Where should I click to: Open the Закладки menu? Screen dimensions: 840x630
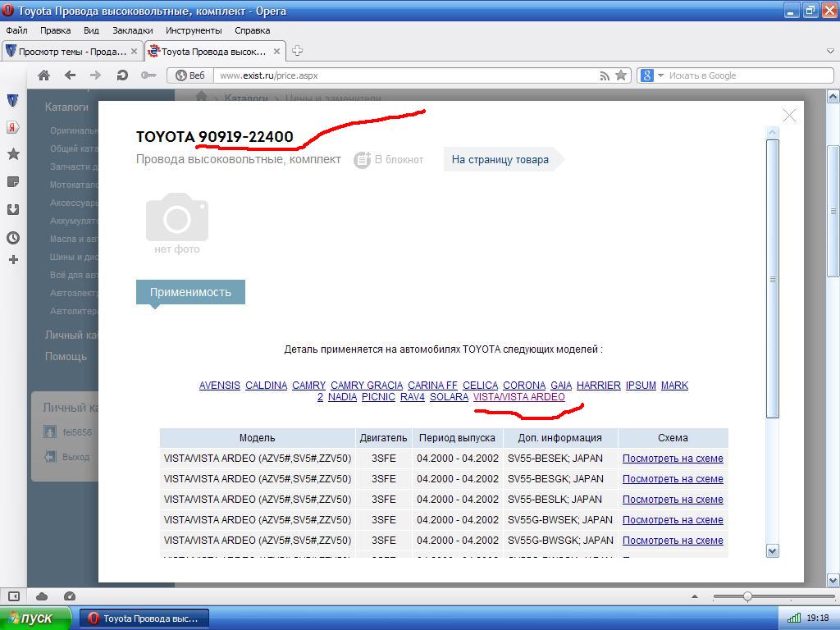click(132, 30)
